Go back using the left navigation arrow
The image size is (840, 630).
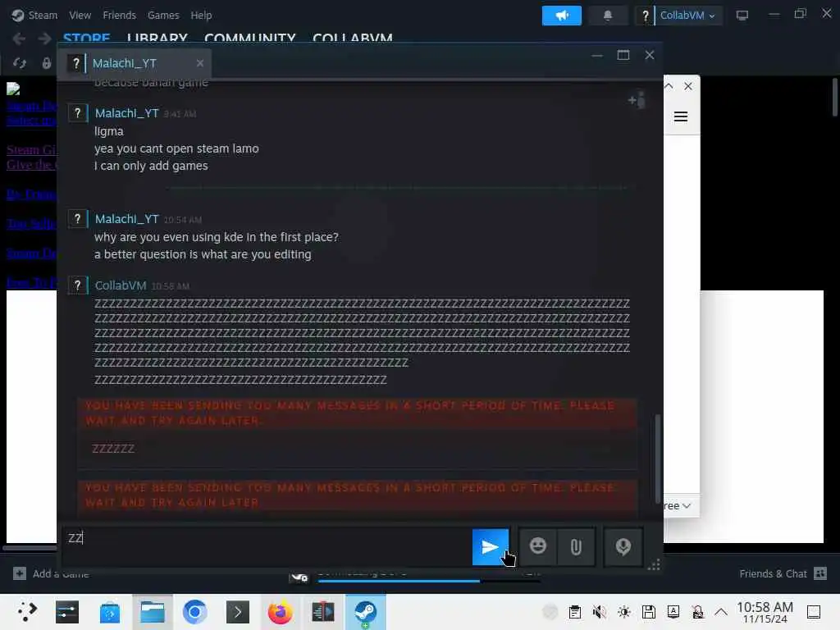coord(19,39)
